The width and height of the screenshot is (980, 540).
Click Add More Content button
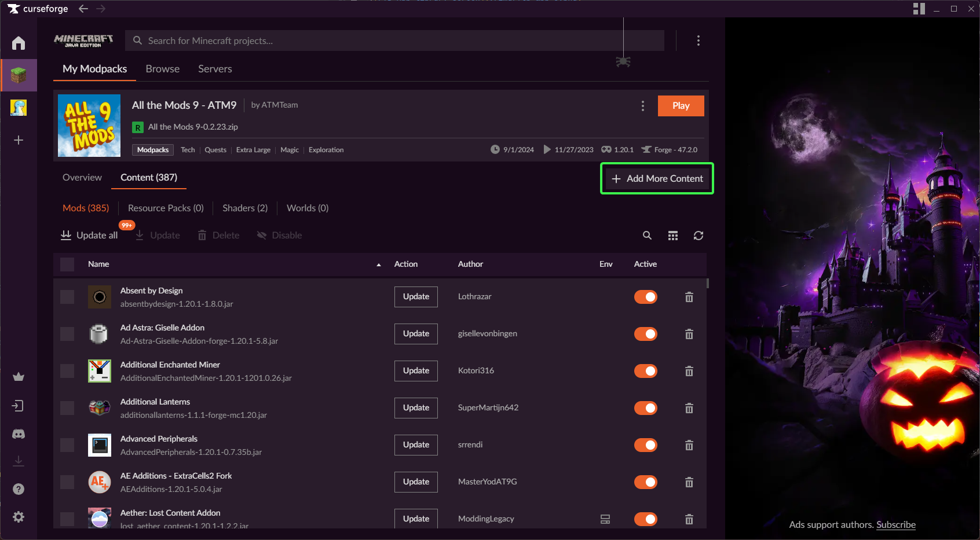point(657,178)
